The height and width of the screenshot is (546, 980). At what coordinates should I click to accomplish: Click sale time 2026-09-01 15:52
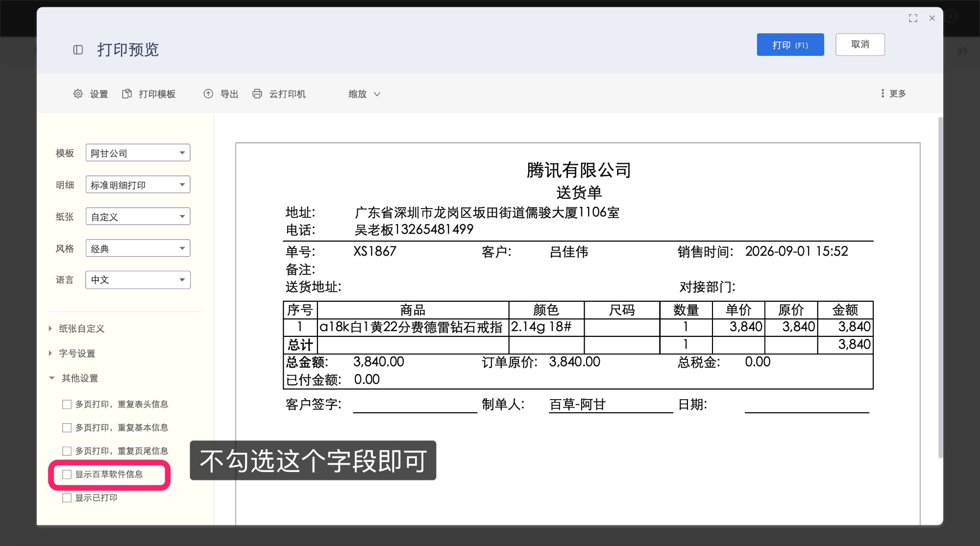(x=796, y=251)
